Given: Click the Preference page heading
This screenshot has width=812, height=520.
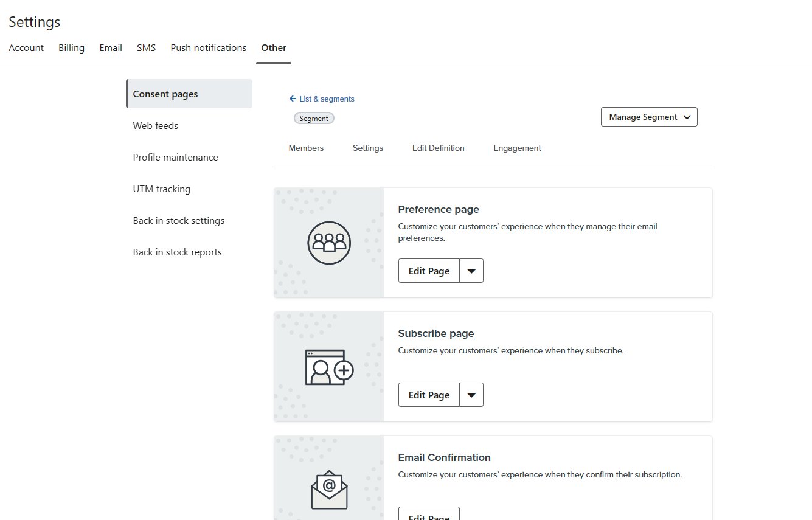Looking at the screenshot, I should click(x=439, y=209).
